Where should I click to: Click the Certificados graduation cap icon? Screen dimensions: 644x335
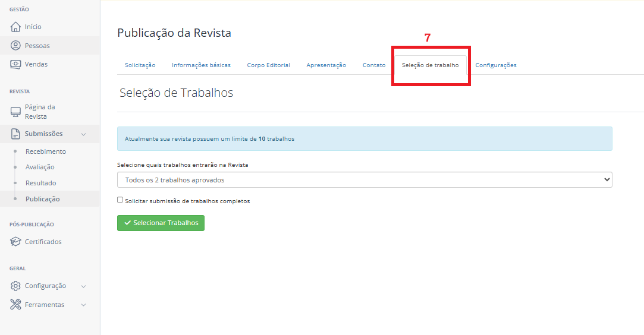point(15,242)
